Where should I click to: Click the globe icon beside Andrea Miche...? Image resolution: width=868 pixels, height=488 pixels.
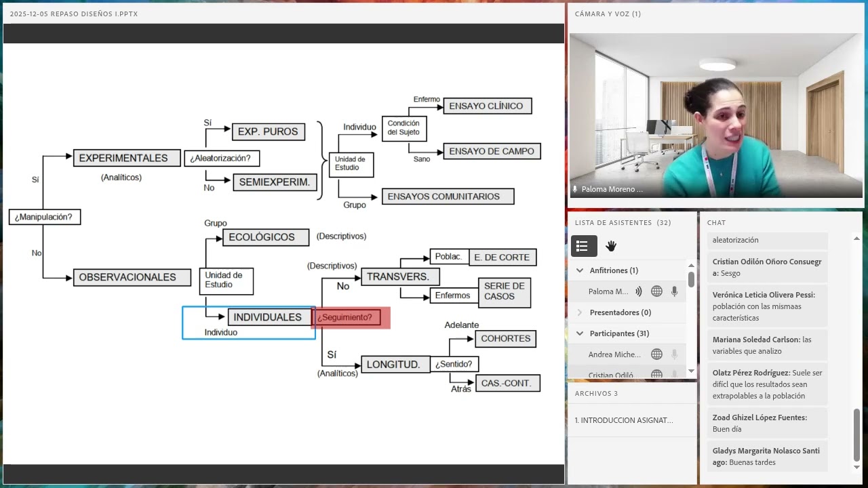coord(656,354)
